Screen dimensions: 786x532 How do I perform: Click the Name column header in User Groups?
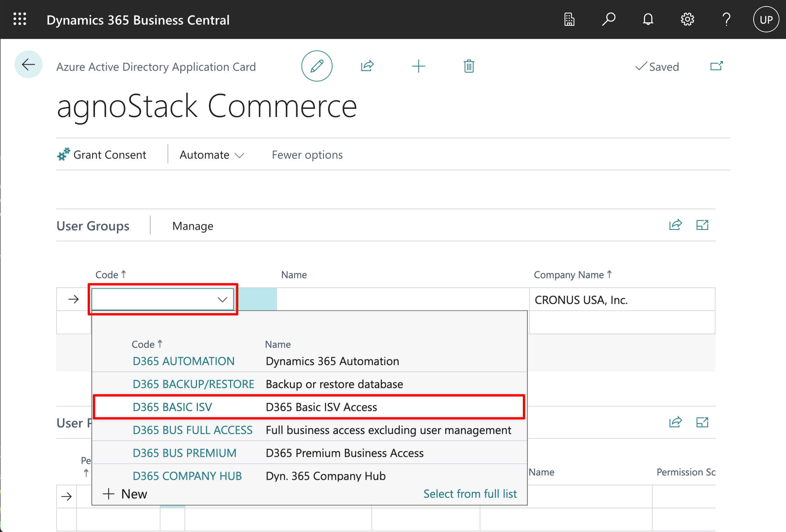click(294, 274)
